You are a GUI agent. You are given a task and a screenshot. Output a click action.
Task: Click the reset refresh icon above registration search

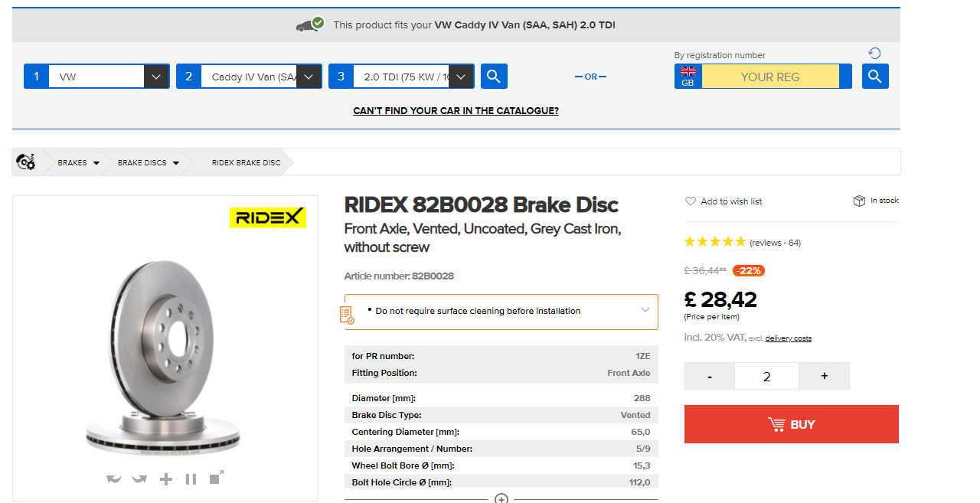click(874, 53)
